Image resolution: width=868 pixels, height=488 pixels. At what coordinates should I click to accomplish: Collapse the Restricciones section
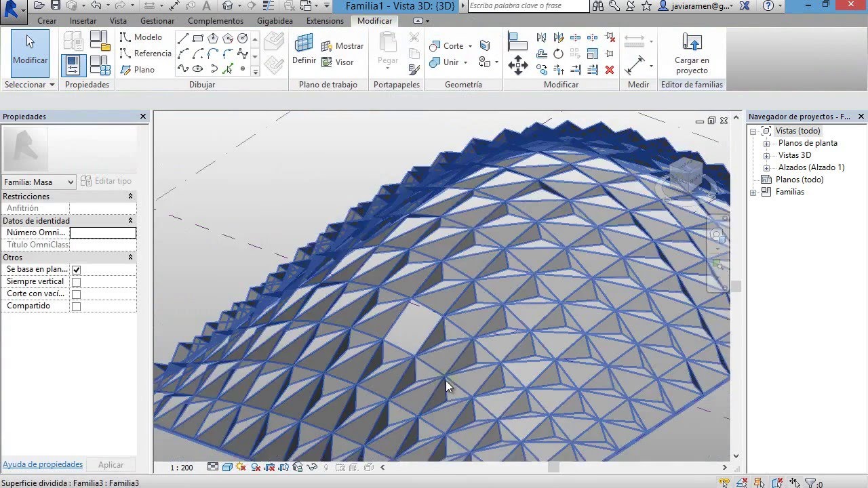pos(130,197)
